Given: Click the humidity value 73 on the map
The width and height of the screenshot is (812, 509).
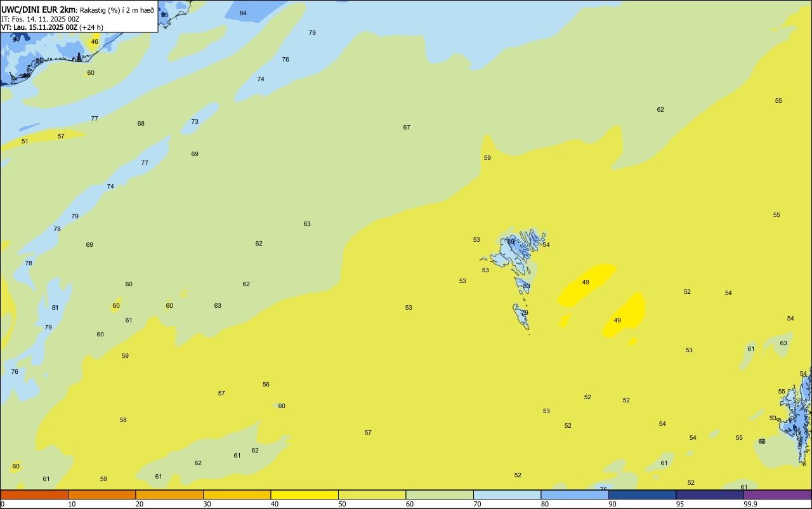Looking at the screenshot, I should coord(195,122).
